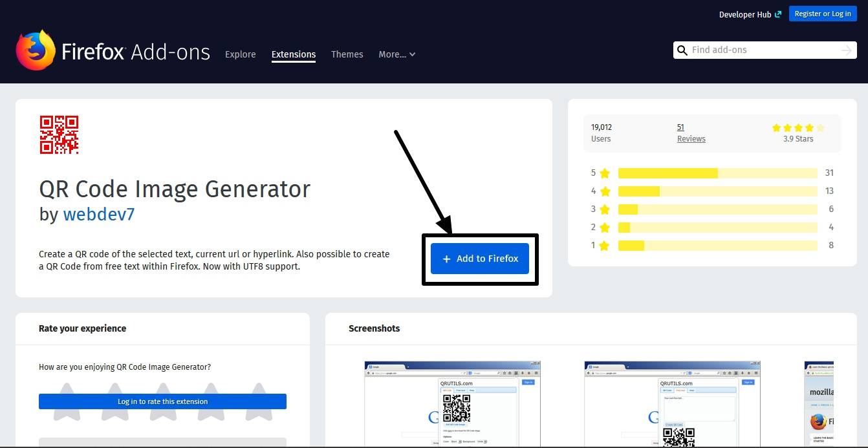This screenshot has width=868, height=448.
Task: Click the 4 two-star review count
Action: (831, 228)
